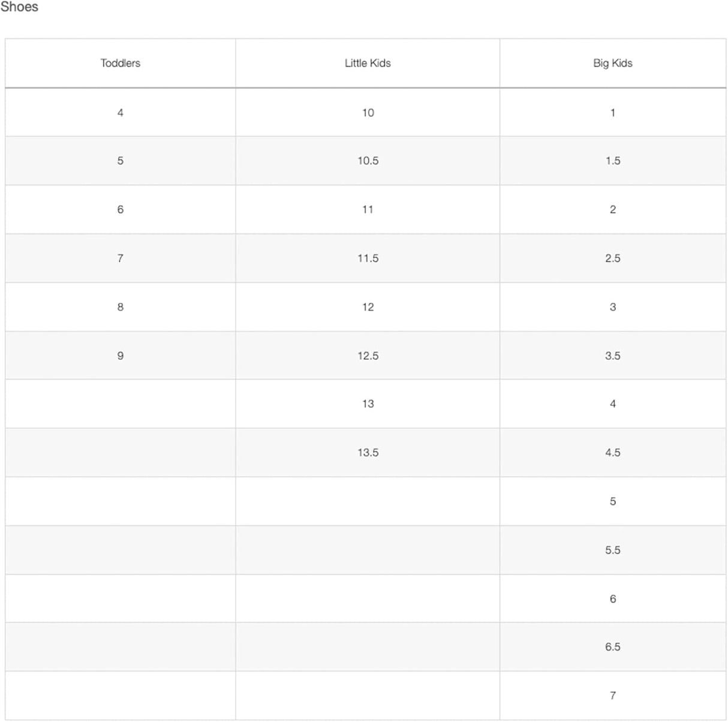Viewport: 728px width, 722px height.
Task: Click size 13.5 in Little Kids
Action: (x=368, y=453)
